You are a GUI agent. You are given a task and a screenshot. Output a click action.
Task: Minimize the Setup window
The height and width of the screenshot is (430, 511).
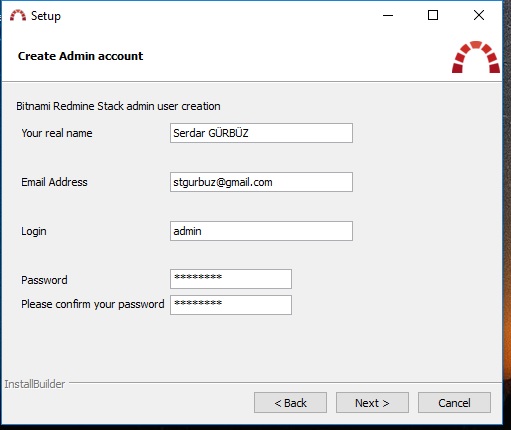[x=388, y=15]
